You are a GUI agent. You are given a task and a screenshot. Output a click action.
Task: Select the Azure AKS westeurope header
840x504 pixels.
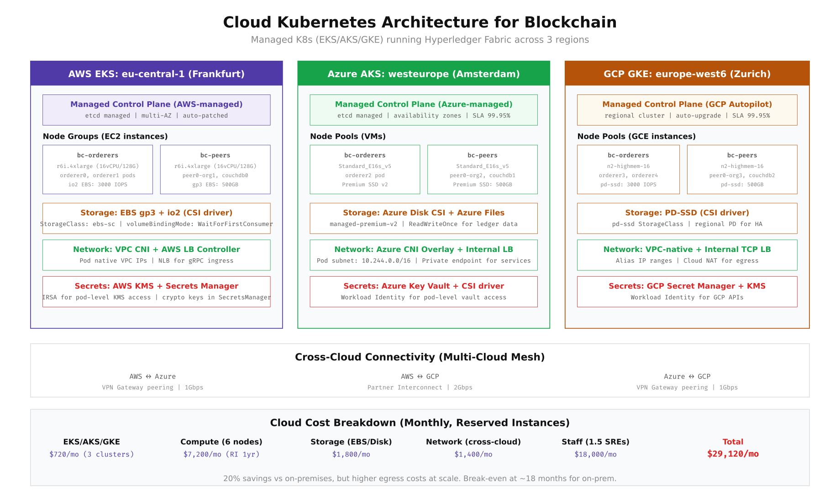coord(423,73)
